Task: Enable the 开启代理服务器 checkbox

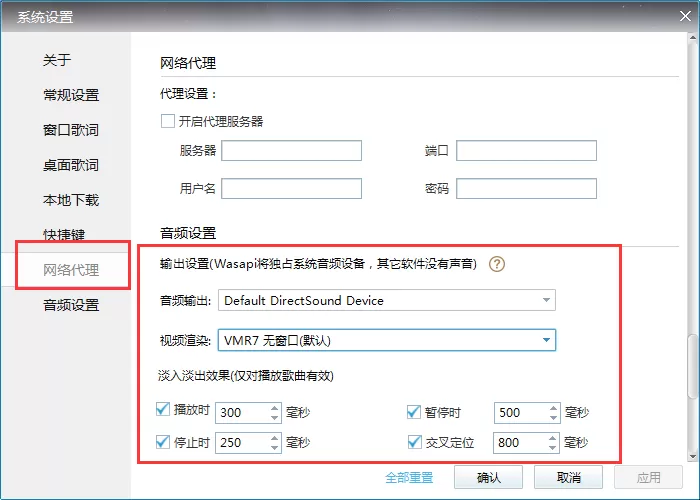Action: click(x=168, y=121)
